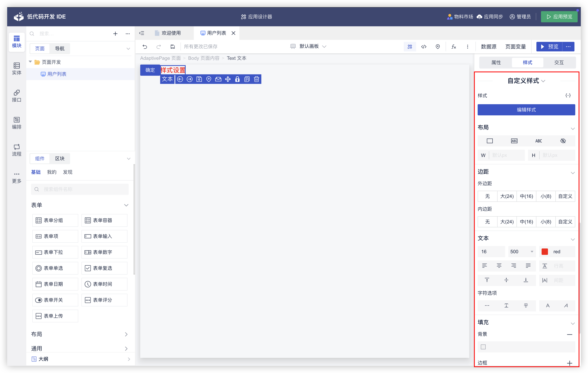Click the 编辑样式 button
The height and width of the screenshot is (373, 588).
526,110
